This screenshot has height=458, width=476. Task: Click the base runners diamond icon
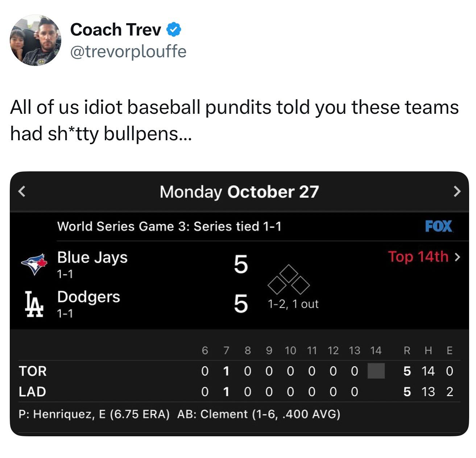(289, 280)
